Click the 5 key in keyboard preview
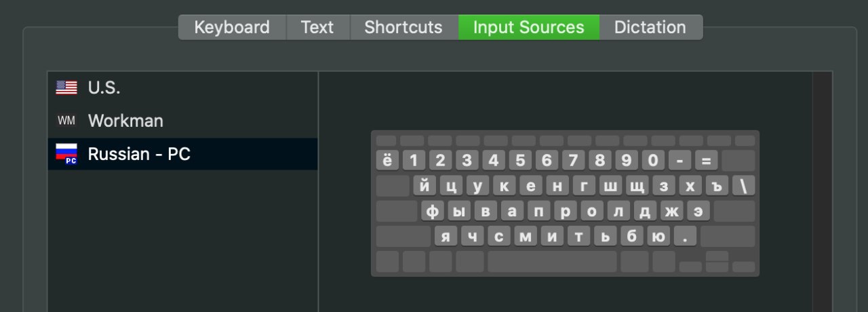The height and width of the screenshot is (312, 868). pos(520,160)
